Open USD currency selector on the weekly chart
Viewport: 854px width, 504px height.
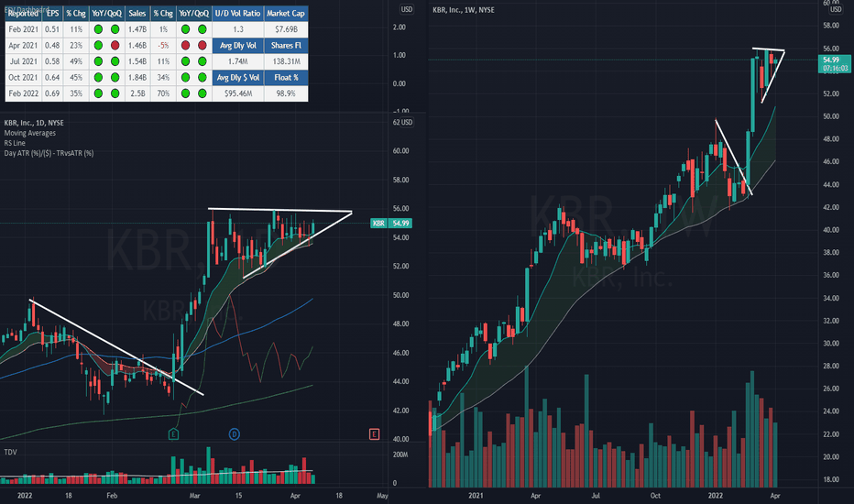836,9
